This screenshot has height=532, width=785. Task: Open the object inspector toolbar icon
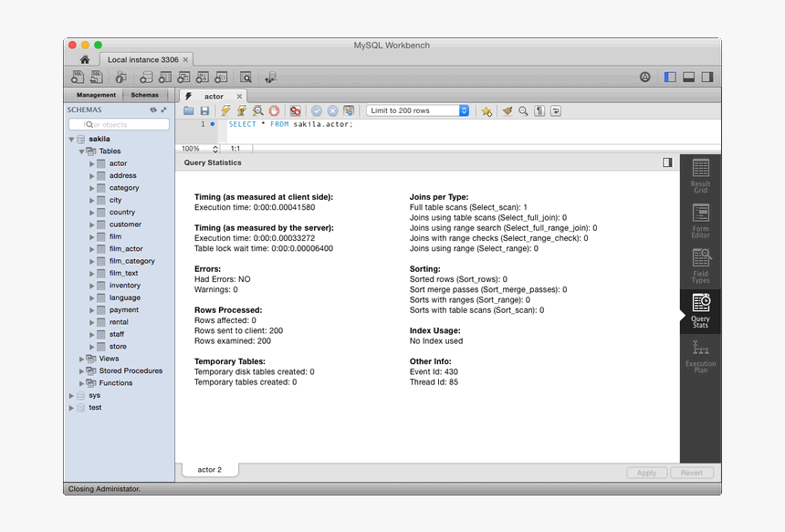point(120,77)
